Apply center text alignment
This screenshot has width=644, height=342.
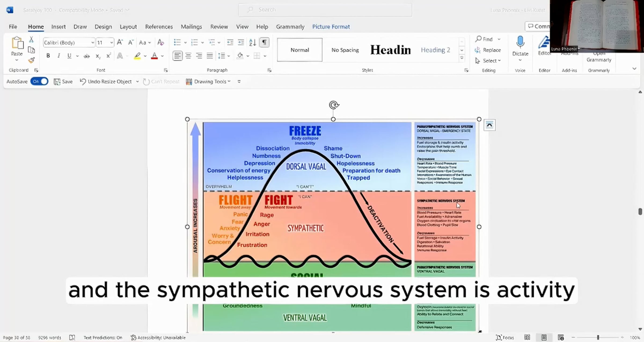188,56
